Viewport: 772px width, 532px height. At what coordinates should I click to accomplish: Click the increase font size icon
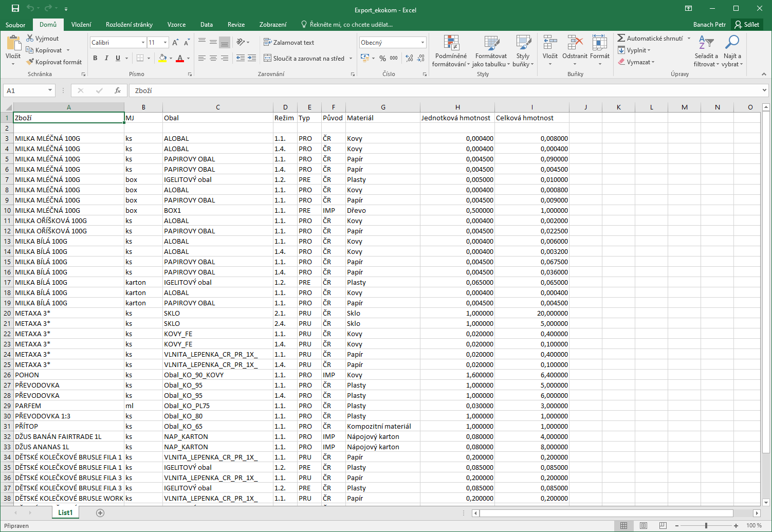click(x=175, y=43)
